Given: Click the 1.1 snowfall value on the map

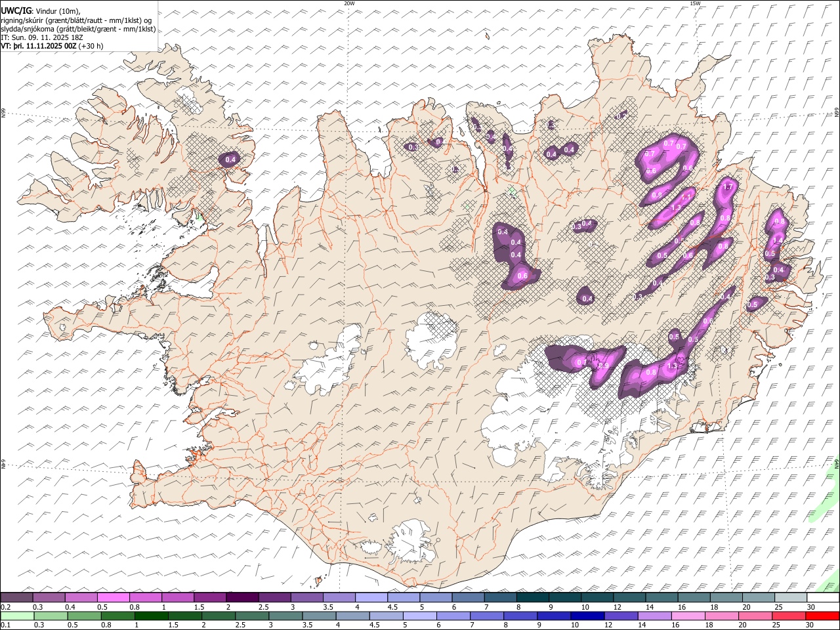Looking at the screenshot, I should (686, 196).
